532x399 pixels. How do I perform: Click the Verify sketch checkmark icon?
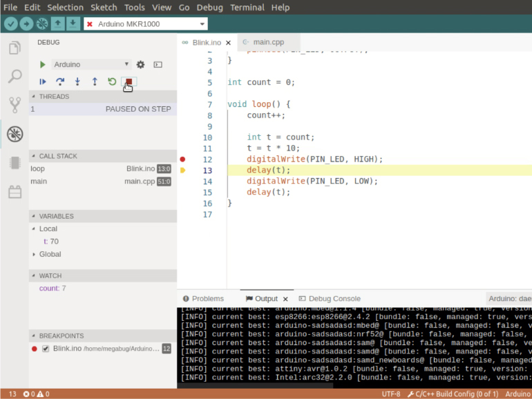click(x=11, y=23)
